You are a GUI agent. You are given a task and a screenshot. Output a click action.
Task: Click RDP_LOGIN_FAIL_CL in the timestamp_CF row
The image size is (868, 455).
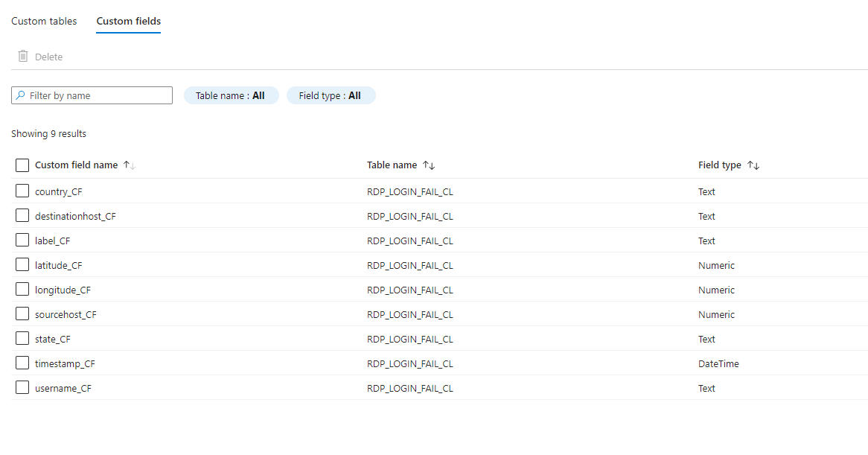coord(410,363)
